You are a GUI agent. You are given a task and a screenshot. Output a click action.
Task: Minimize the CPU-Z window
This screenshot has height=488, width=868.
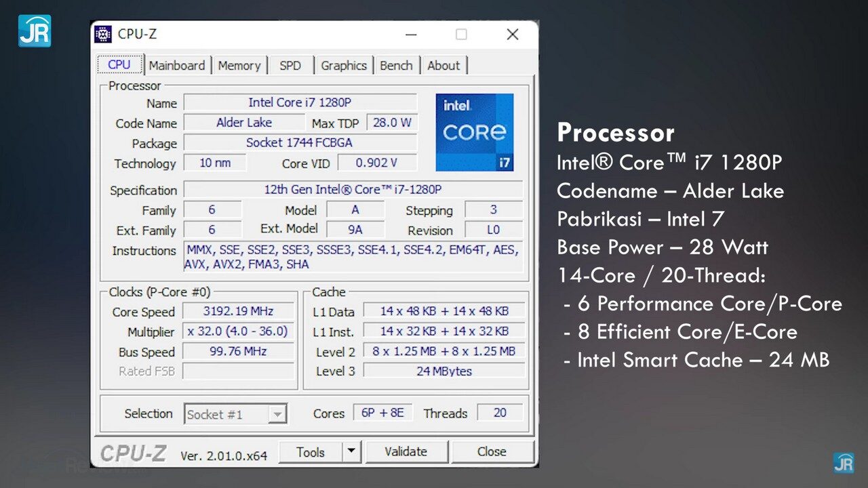(x=411, y=34)
